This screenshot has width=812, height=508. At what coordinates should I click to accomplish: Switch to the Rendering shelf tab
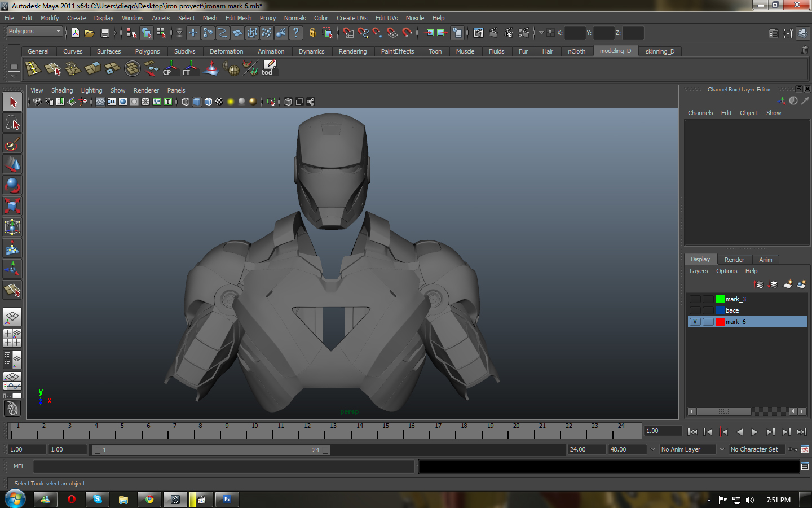352,51
